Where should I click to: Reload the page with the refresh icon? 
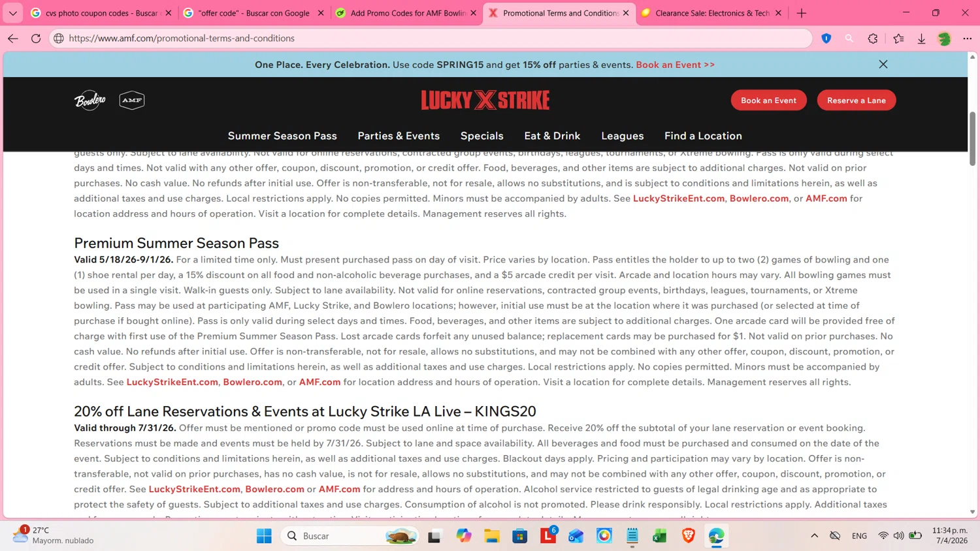36,39
